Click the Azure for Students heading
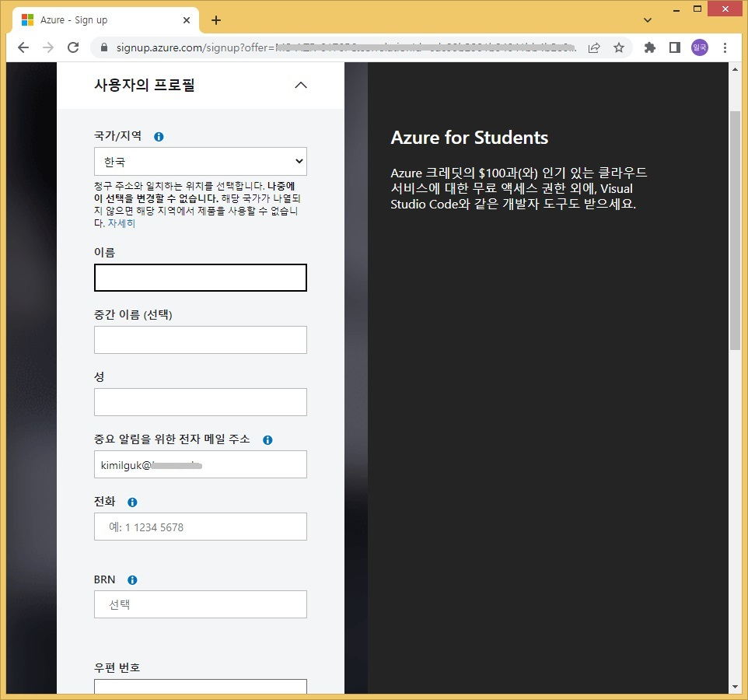Viewport: 748px width, 700px height. pyautogui.click(x=470, y=138)
